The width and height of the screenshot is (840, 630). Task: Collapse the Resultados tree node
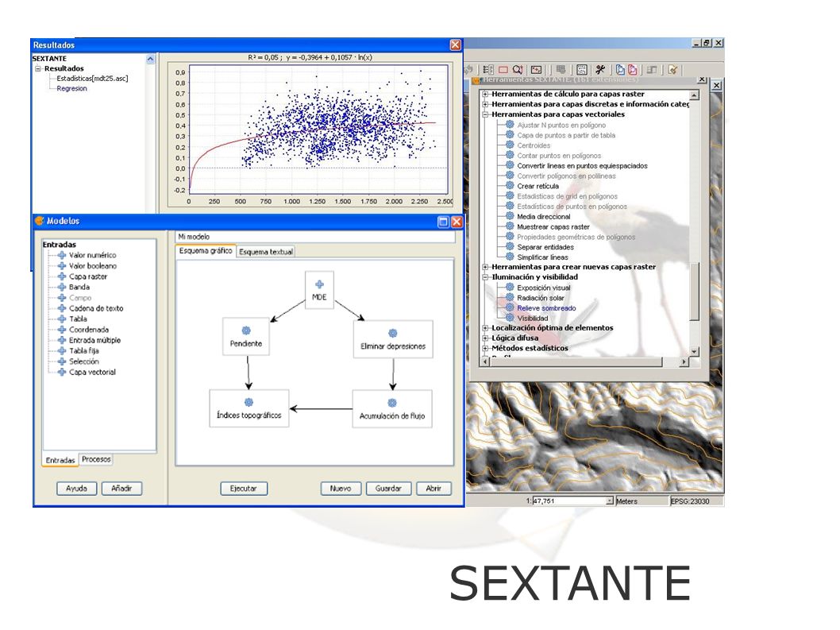coord(38,68)
